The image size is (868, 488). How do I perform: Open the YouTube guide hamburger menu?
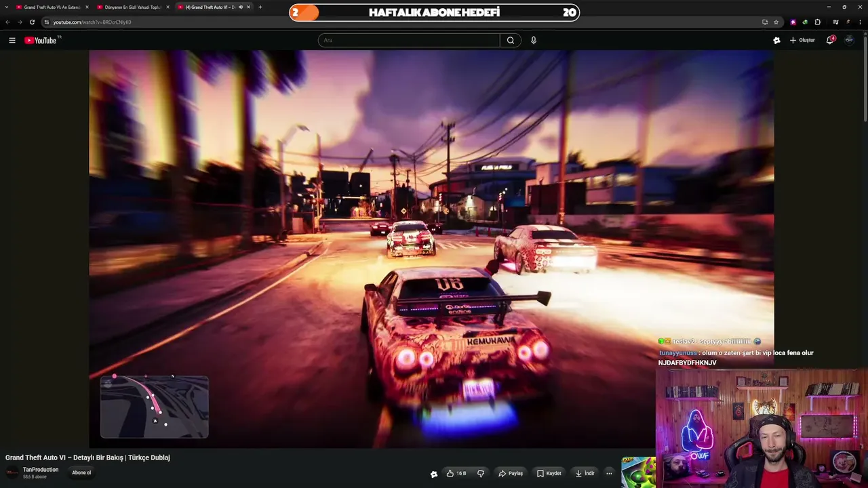12,41
